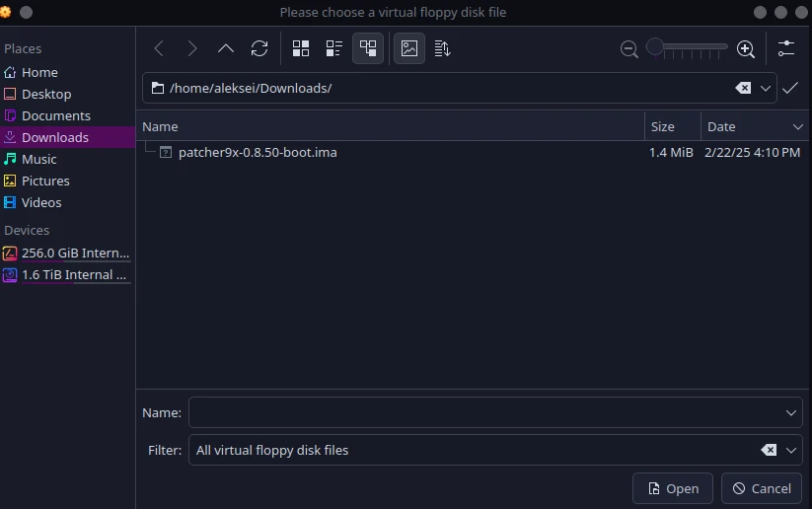
Task: Go back to the previous folder
Action: coord(159,48)
